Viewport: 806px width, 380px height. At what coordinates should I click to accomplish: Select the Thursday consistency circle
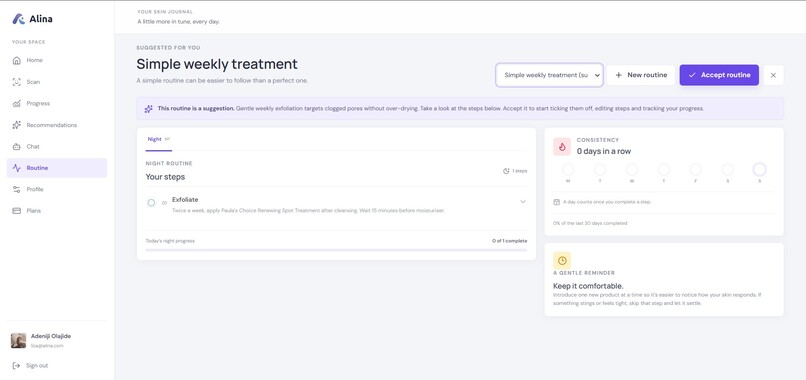[664, 170]
